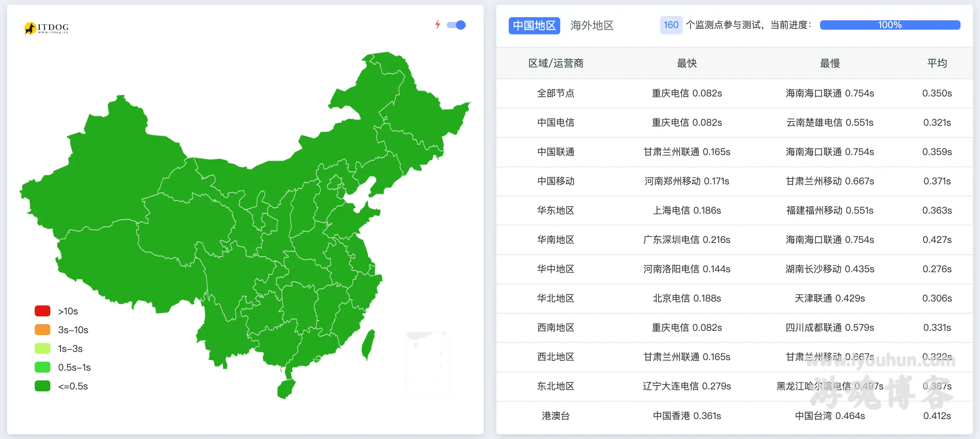Switch to the 海外地区 tab
The image size is (980, 439).
click(591, 26)
